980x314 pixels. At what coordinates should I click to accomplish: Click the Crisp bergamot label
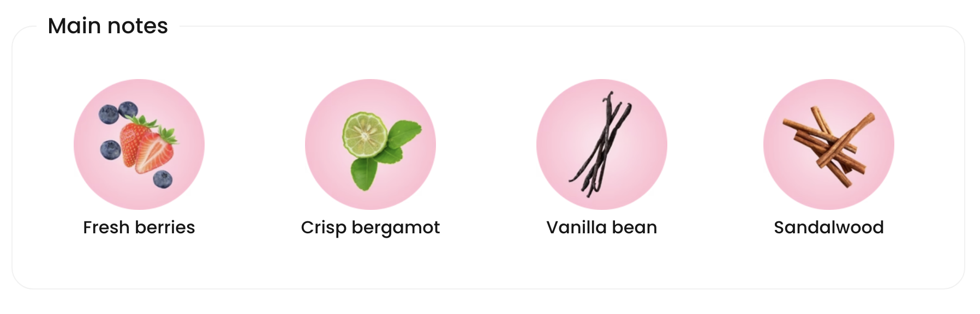(x=371, y=228)
